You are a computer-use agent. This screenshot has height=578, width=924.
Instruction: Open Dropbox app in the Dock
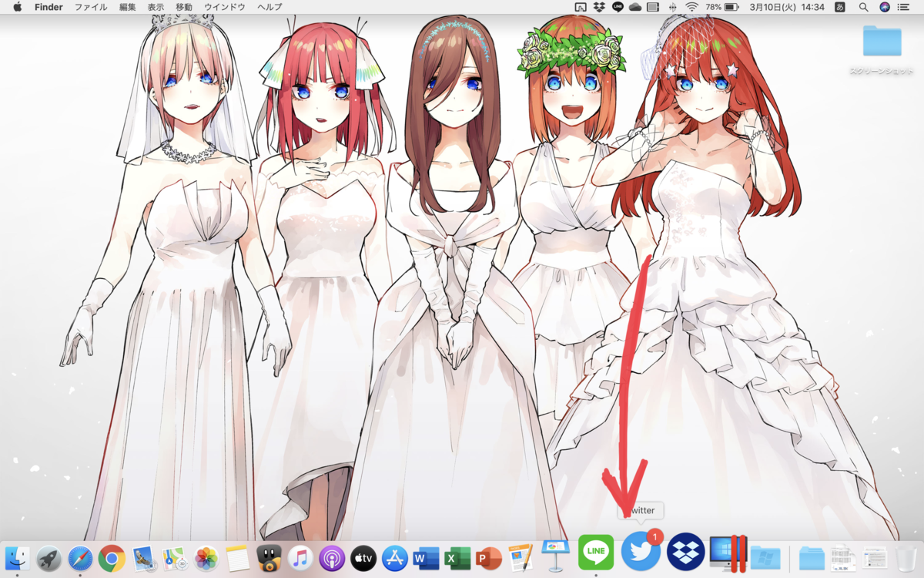685,552
